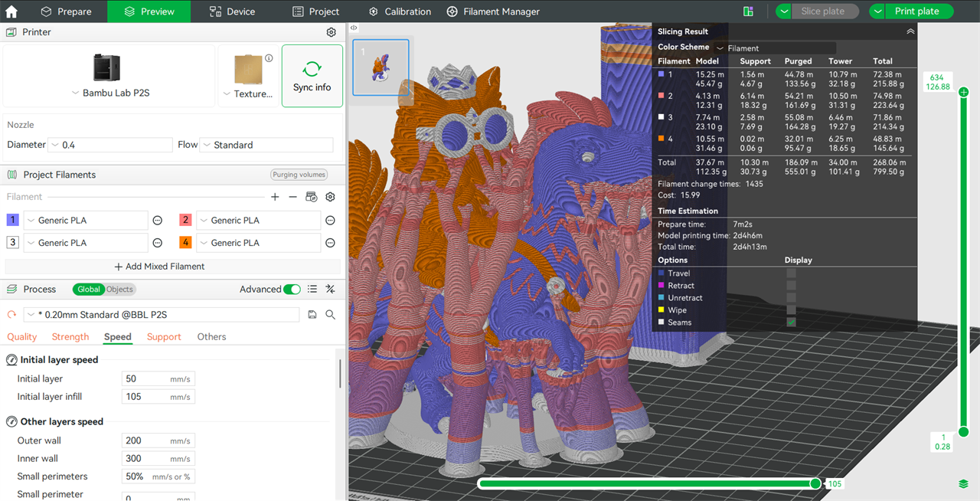Switch the process scope to Objects
Image resolution: width=980 pixels, height=501 pixels.
tap(119, 290)
